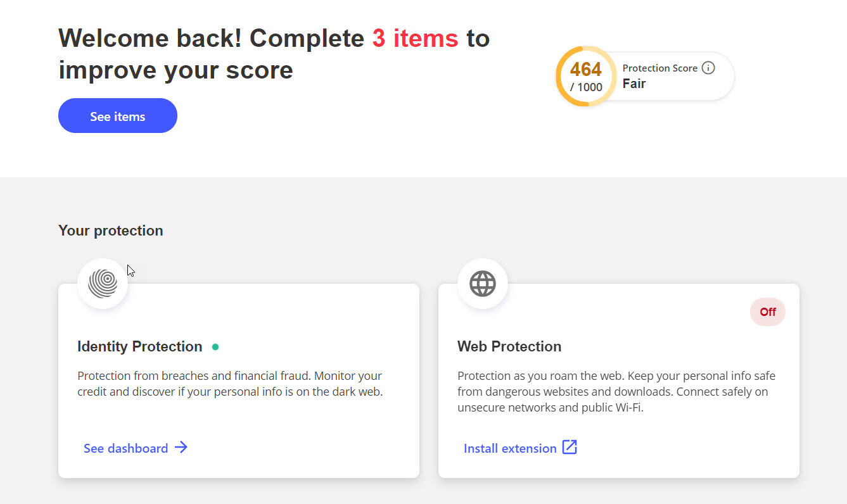The height and width of the screenshot is (504, 847).
Task: Click the Identity Protection fingerprint icon
Action: [103, 284]
